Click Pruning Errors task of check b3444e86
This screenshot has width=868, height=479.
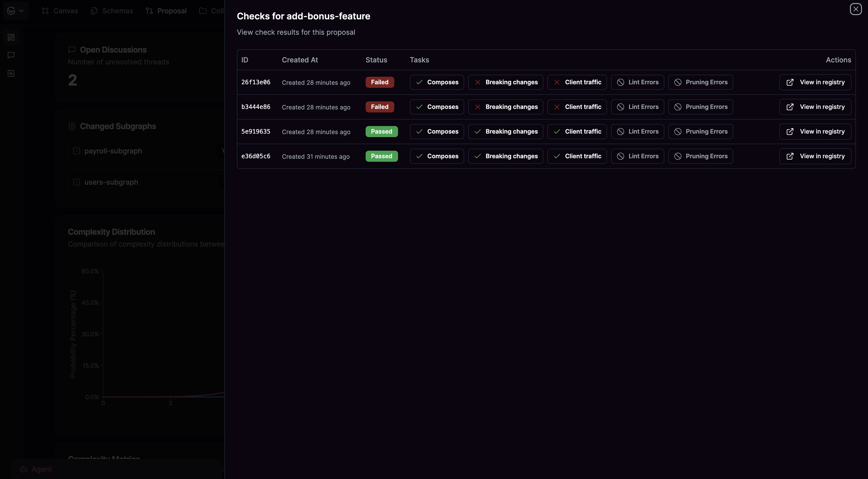point(701,107)
